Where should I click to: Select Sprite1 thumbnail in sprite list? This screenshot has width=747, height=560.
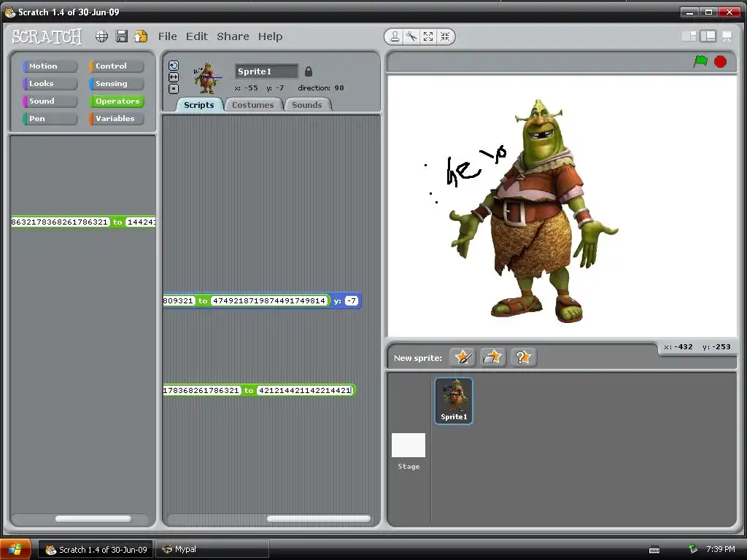(454, 400)
